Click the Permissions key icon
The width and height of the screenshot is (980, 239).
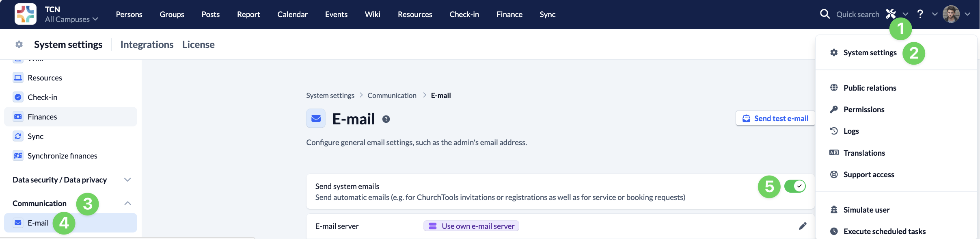coord(834,109)
